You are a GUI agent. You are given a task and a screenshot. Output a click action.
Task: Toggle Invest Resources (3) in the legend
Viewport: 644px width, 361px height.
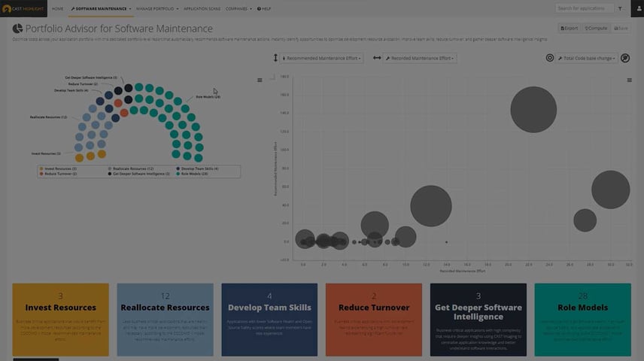58,168
